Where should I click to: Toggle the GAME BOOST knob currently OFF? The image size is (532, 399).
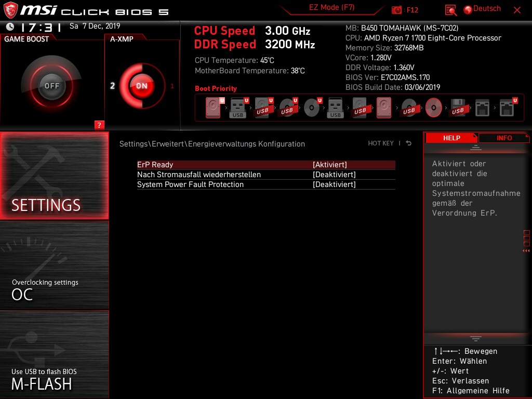click(x=51, y=86)
